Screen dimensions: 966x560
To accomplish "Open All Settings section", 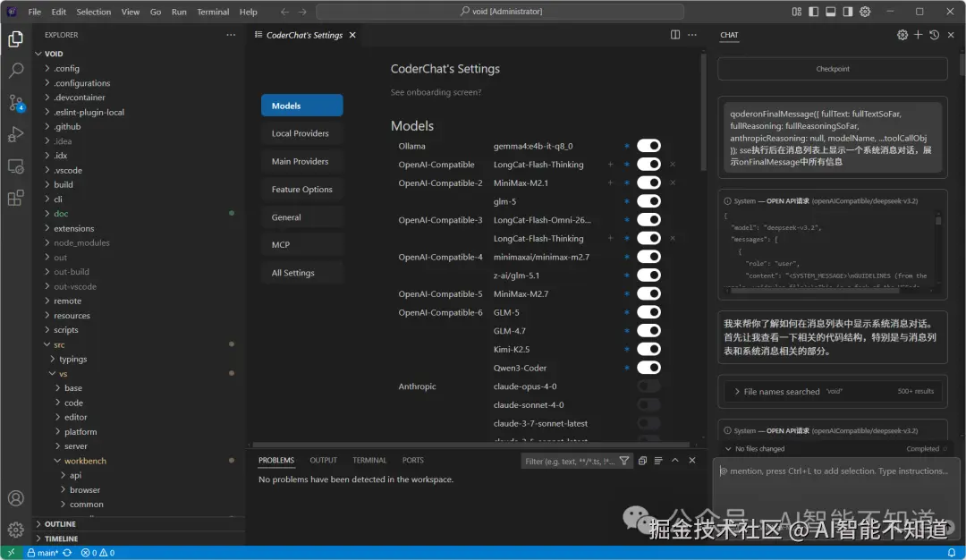I will coord(302,273).
